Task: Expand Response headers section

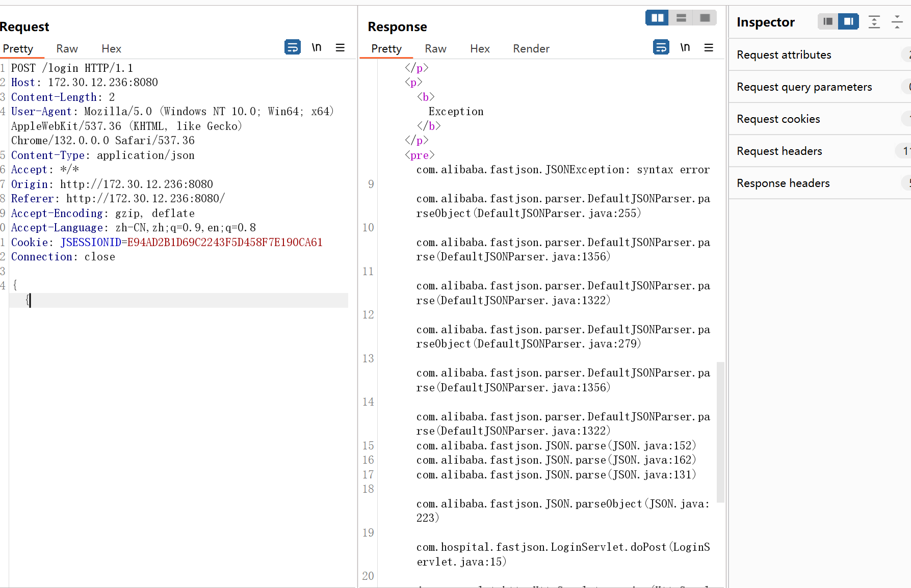Action: pyautogui.click(x=820, y=183)
